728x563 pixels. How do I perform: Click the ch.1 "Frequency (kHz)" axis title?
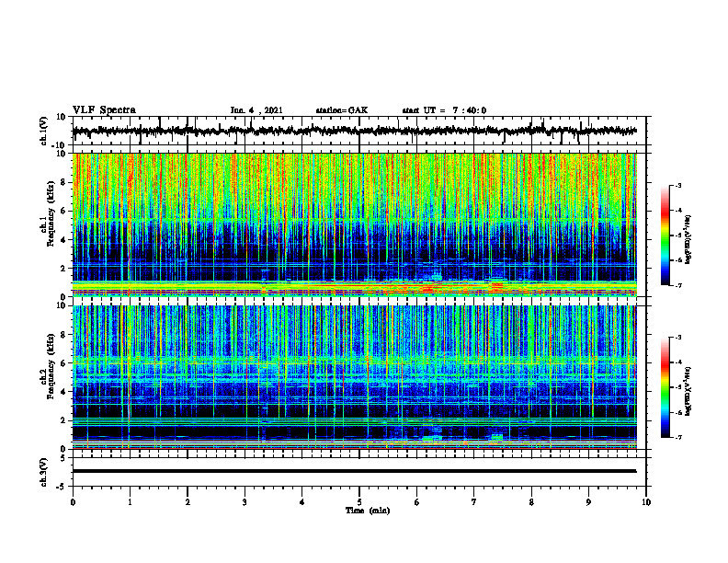50,212
